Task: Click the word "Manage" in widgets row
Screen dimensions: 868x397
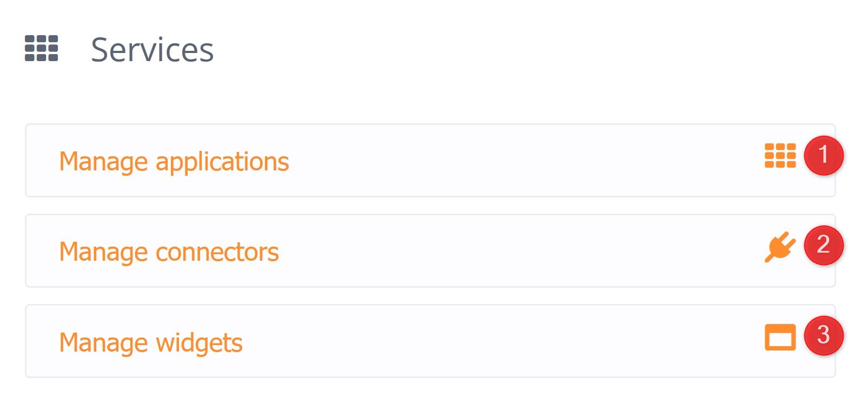Action: (103, 343)
